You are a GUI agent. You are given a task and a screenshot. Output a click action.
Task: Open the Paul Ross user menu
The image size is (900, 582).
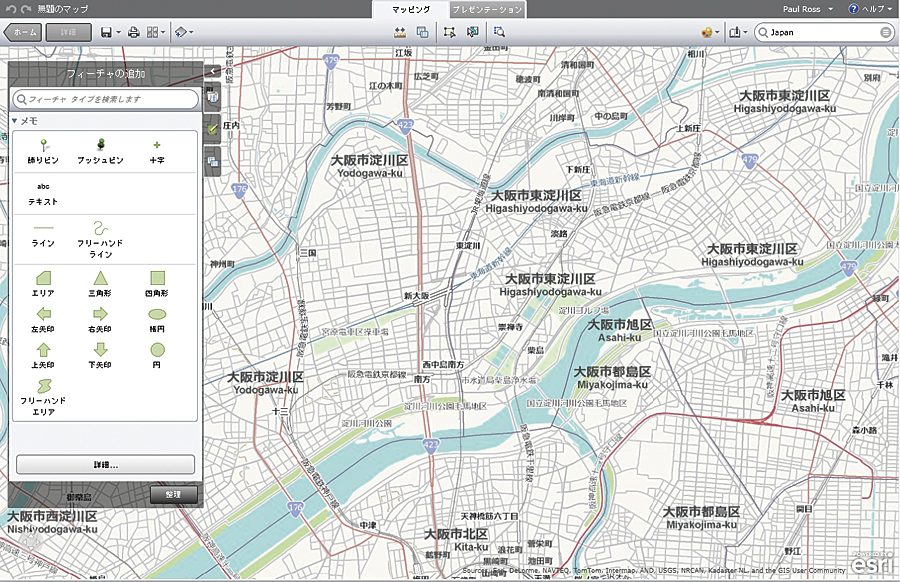(801, 8)
